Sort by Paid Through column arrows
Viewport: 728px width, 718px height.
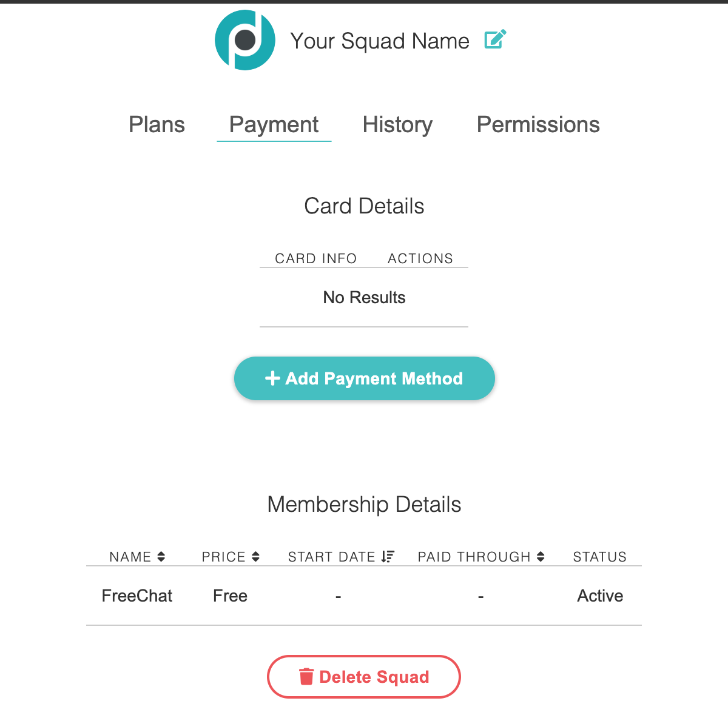[541, 557]
